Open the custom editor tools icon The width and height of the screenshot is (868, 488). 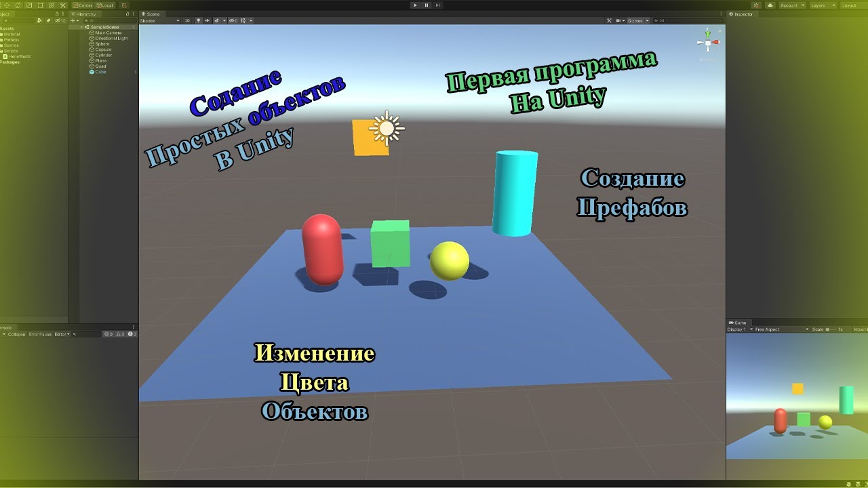point(62,5)
